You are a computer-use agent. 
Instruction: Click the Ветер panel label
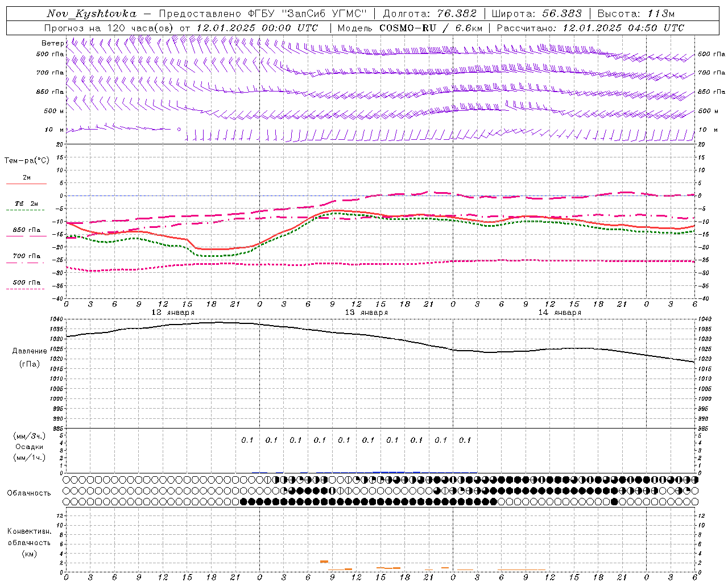pyautogui.click(x=52, y=43)
